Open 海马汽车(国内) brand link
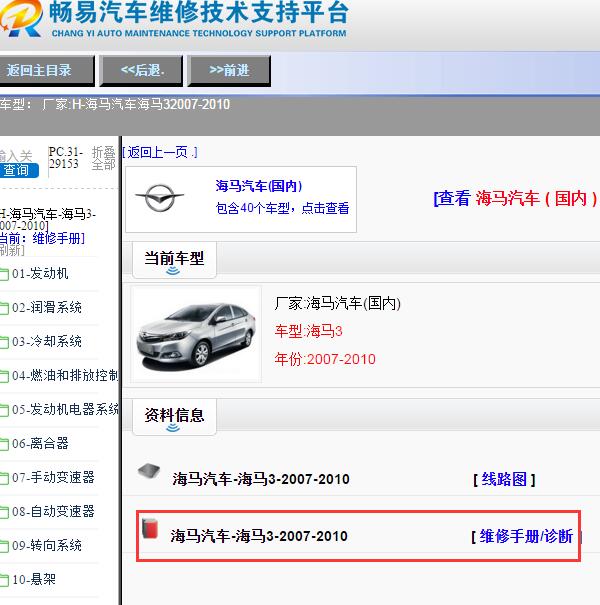The width and height of the screenshot is (600, 605). tap(259, 186)
